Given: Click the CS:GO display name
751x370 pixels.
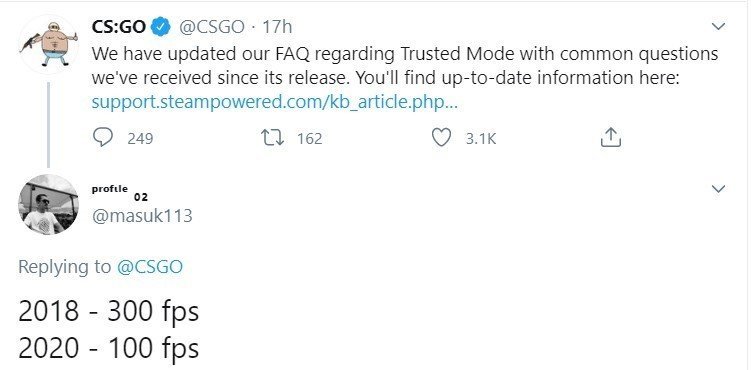Looking at the screenshot, I should [119, 27].
